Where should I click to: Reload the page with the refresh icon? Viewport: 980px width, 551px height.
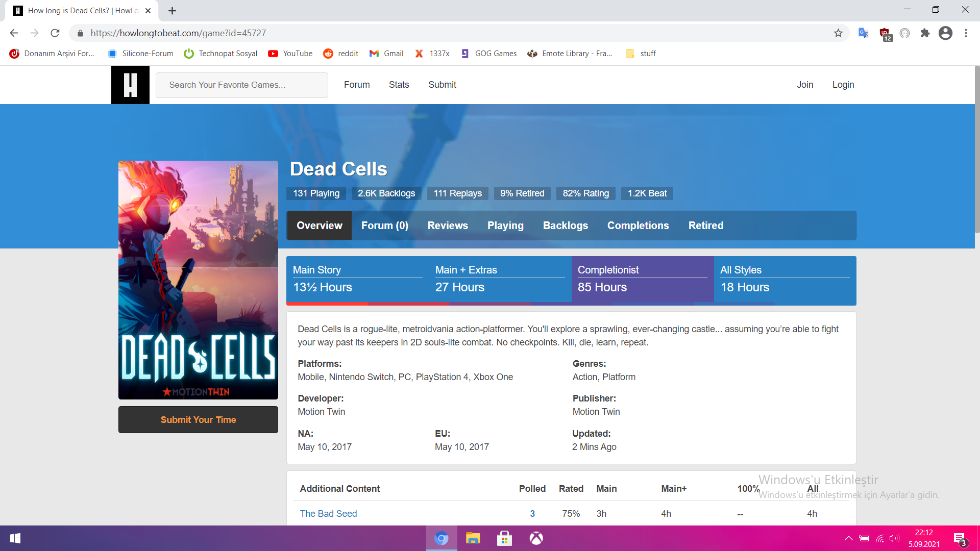click(x=55, y=33)
